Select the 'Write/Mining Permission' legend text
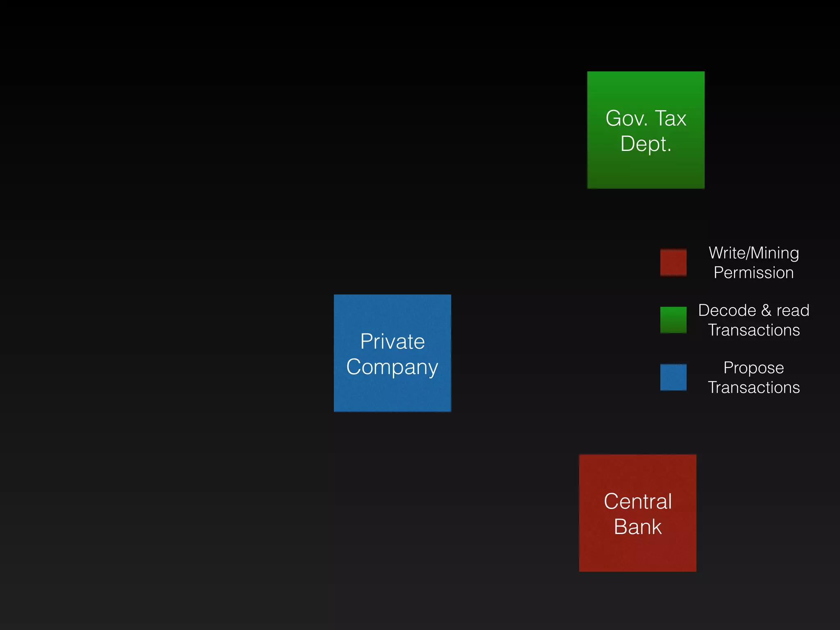The width and height of the screenshot is (840, 630). pyautogui.click(x=753, y=262)
